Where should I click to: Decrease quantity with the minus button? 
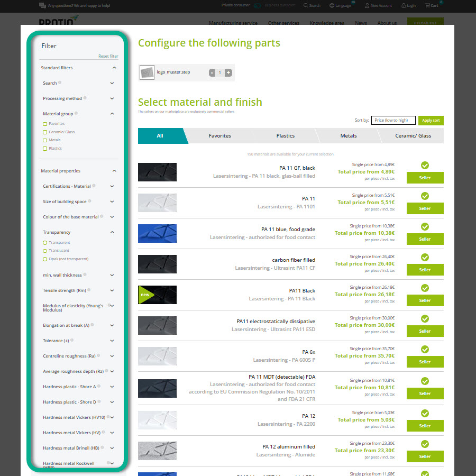tap(212, 72)
